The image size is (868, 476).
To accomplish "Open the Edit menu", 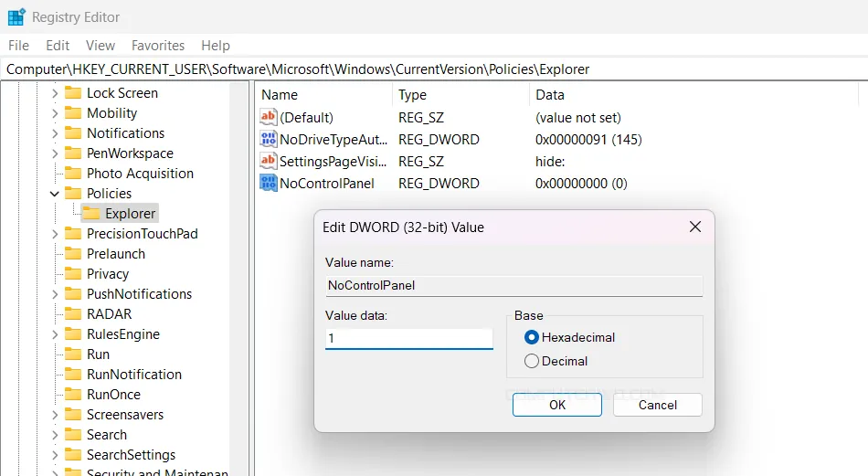I will point(58,46).
